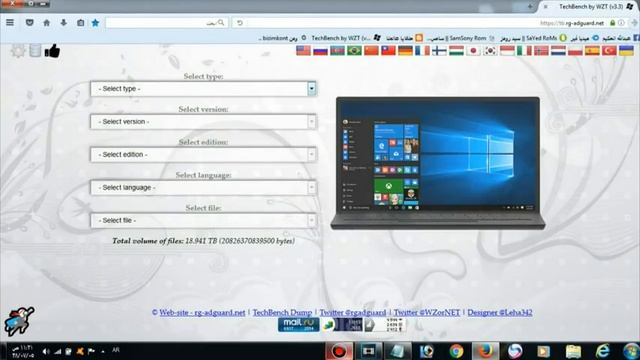Reload the page with the refresh icon
640x360 pixels.
click(x=240, y=23)
